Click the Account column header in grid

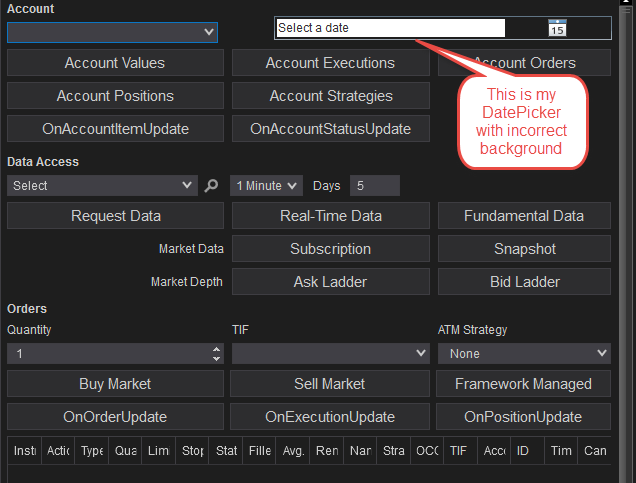pyautogui.click(x=494, y=451)
